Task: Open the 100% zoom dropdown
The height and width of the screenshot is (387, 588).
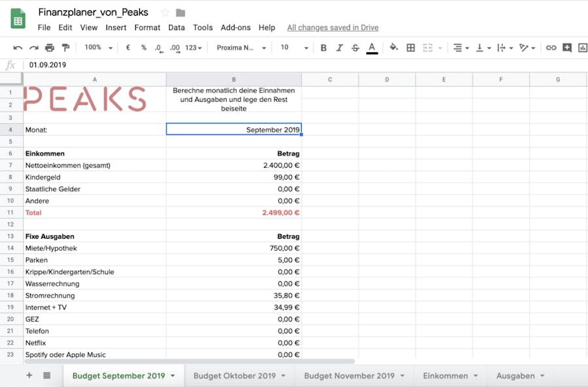Action: coord(98,48)
